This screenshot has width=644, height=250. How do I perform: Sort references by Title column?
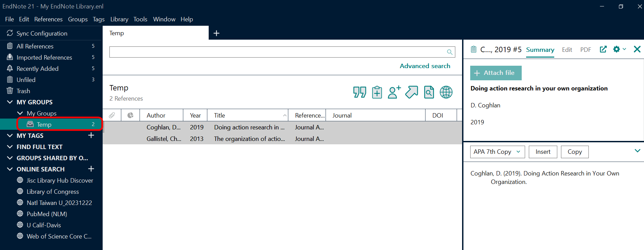(x=248, y=115)
